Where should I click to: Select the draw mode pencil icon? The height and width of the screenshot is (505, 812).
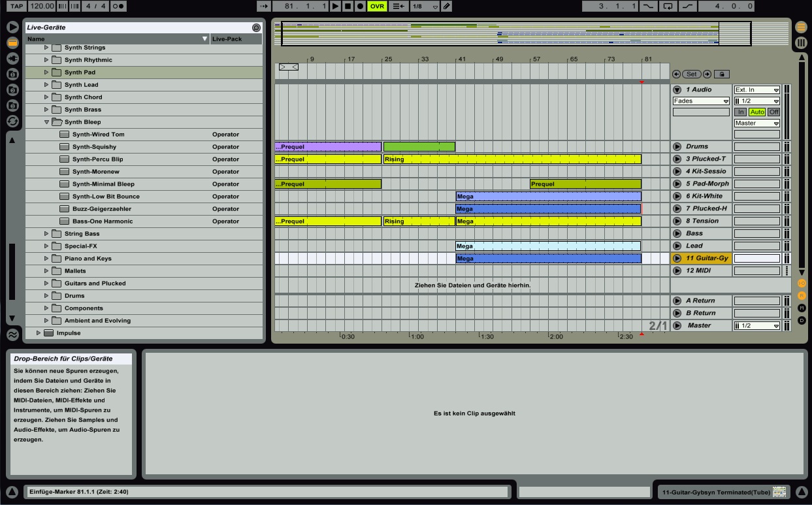coord(446,6)
